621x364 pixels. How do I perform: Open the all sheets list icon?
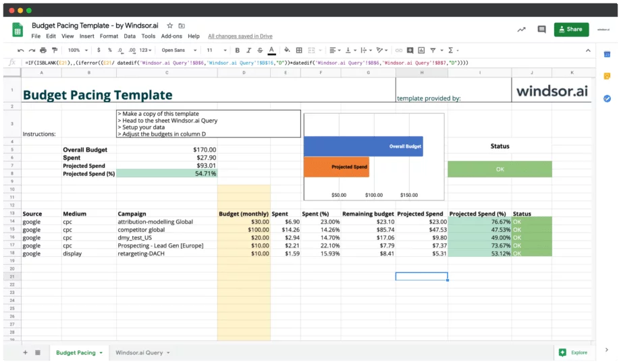38,352
